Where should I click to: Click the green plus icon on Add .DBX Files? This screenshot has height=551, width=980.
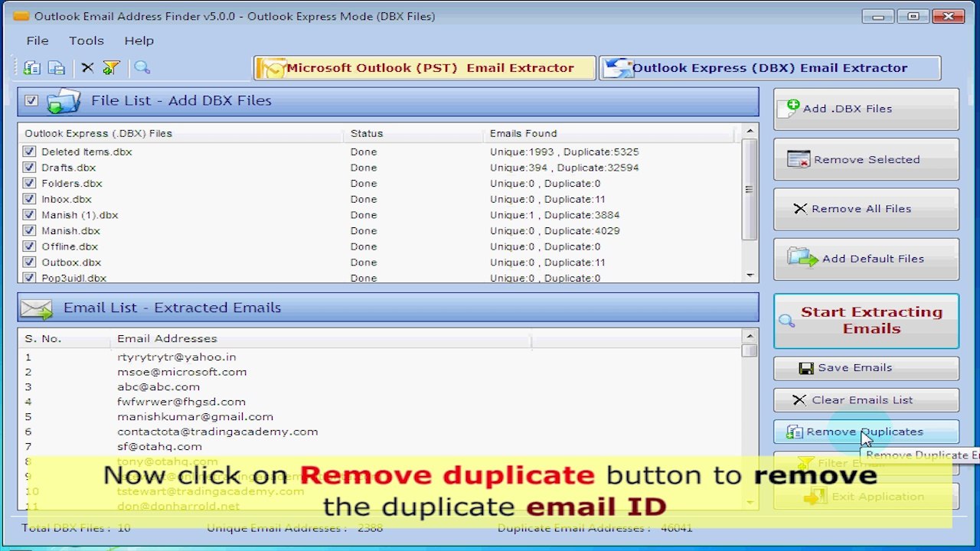pyautogui.click(x=793, y=106)
